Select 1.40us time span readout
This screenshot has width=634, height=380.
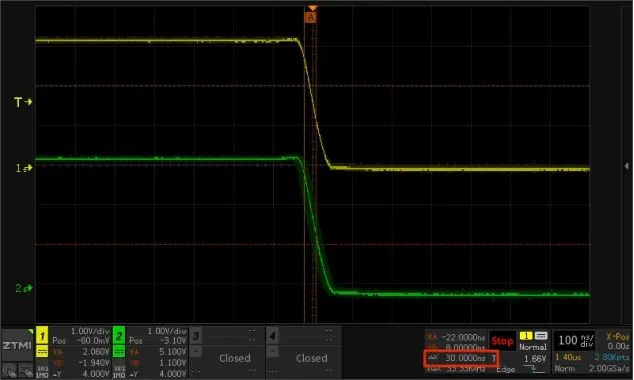coord(568,357)
